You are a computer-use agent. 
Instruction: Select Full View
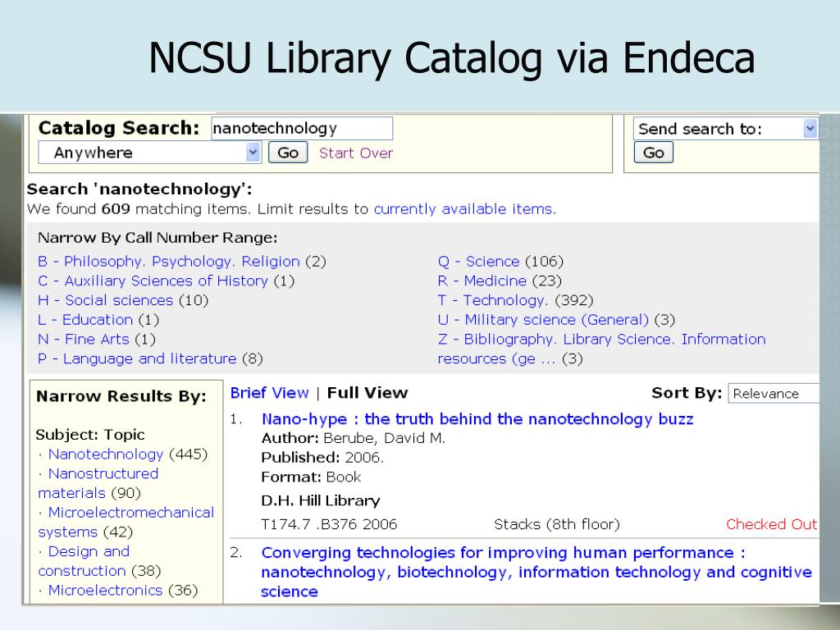(367, 393)
